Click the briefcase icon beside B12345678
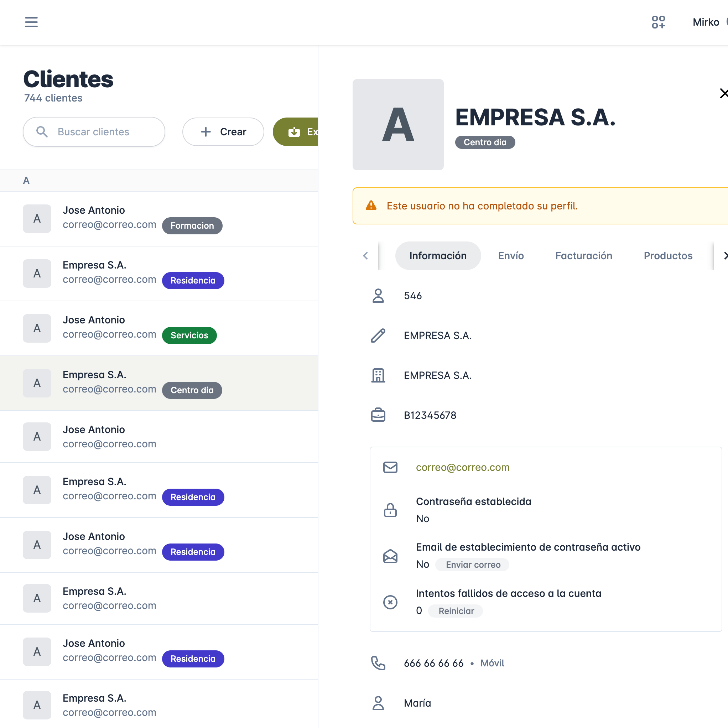 point(378,415)
